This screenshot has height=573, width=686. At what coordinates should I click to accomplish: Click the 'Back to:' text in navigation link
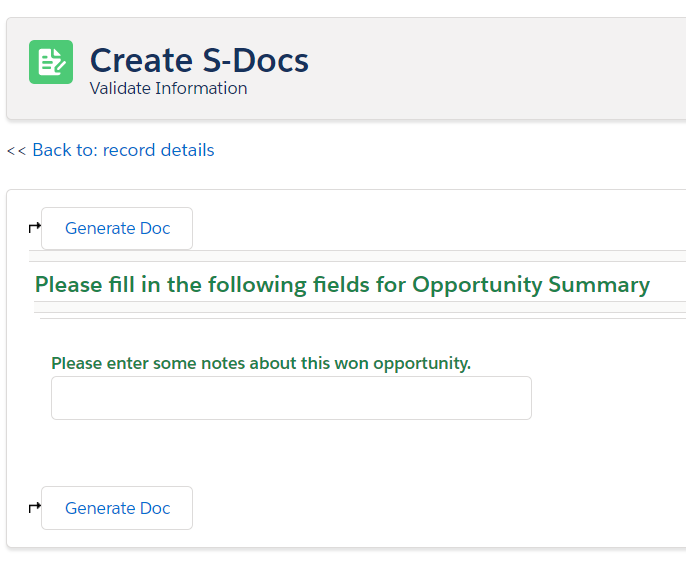point(65,150)
